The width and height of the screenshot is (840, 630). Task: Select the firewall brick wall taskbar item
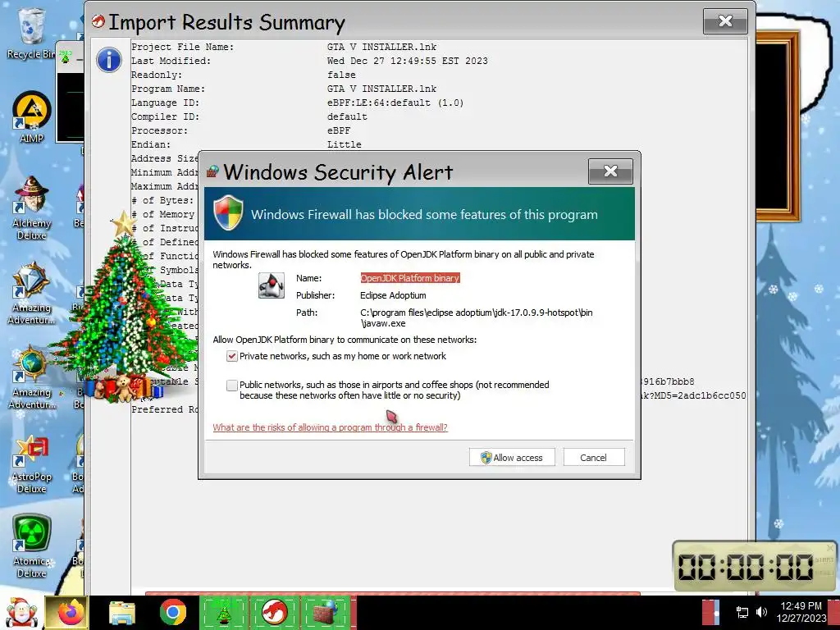(x=326, y=613)
